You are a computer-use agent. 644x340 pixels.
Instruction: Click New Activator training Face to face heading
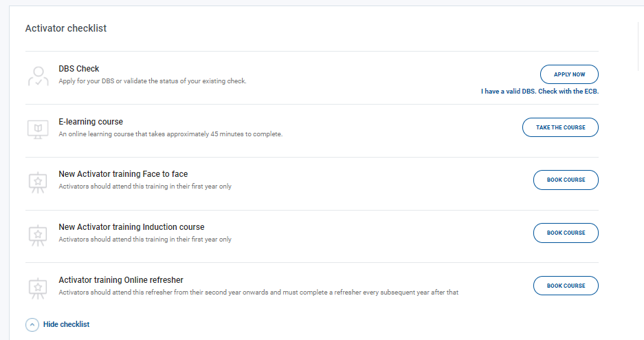(x=123, y=174)
